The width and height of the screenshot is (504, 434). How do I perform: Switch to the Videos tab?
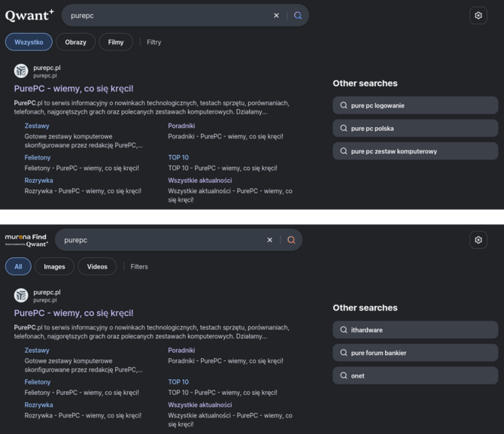[97, 266]
